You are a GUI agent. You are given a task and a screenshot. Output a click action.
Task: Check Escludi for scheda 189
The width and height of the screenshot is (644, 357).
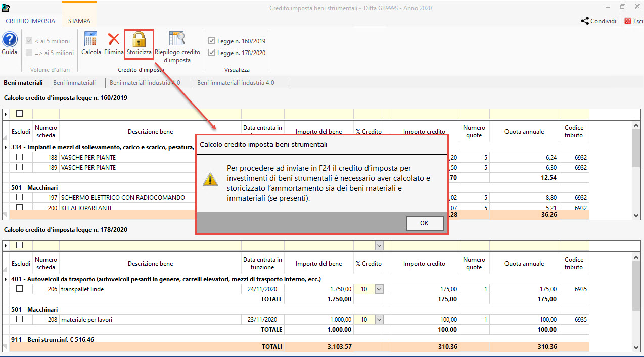pos(20,167)
